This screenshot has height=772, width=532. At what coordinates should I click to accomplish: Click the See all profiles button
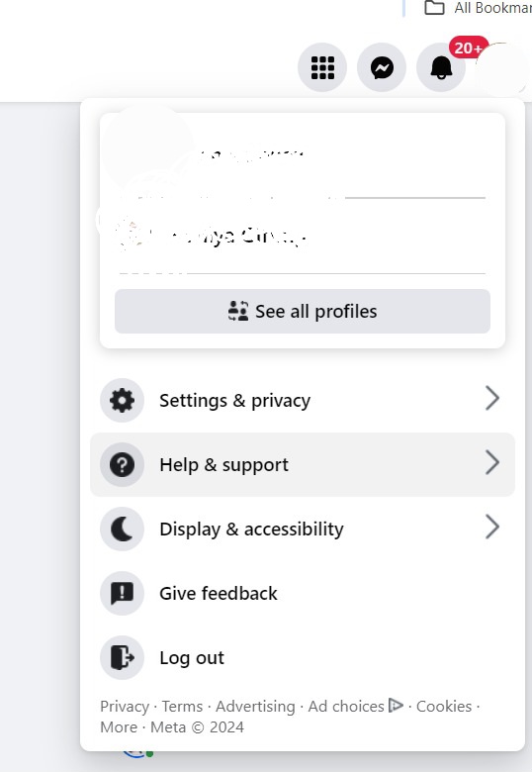303,311
